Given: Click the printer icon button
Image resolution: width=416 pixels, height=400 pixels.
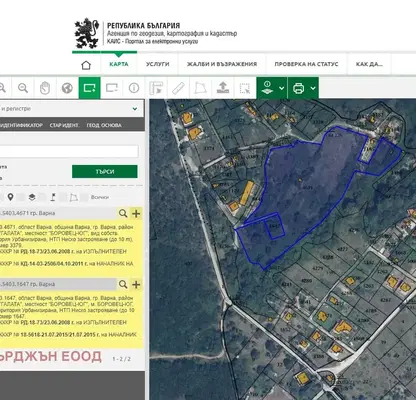Looking at the screenshot, I should pos(298,88).
